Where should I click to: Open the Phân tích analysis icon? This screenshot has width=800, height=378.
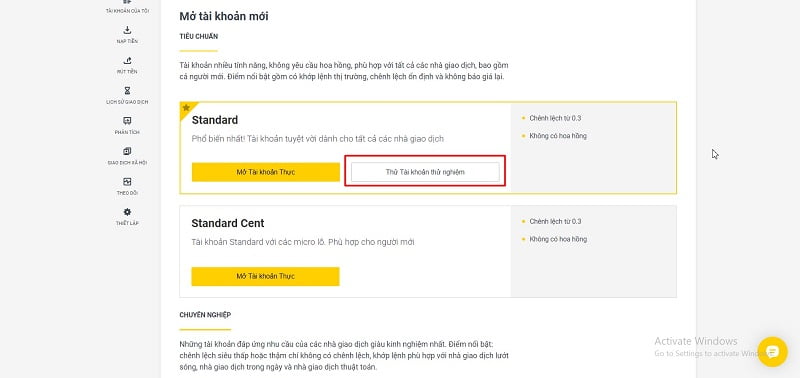127,121
